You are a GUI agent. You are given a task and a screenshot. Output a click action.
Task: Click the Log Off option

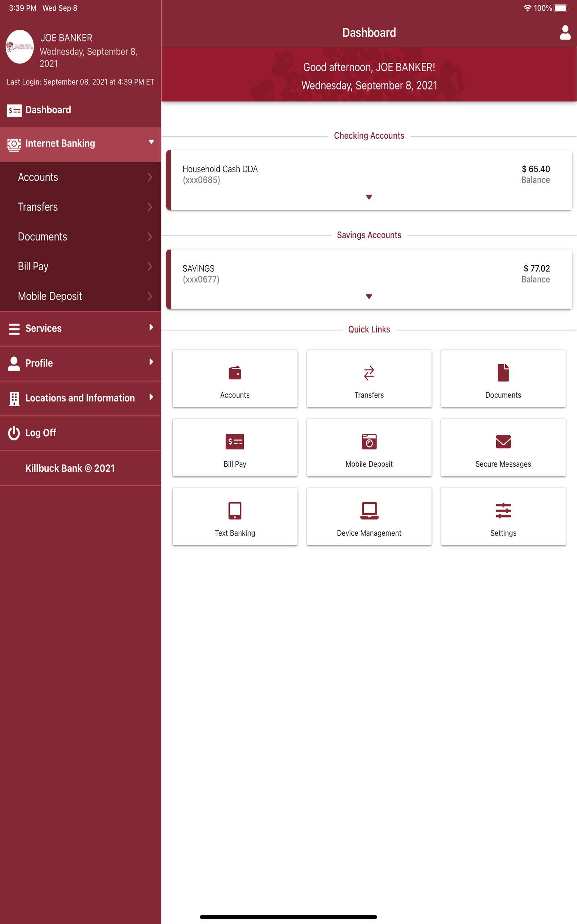(x=40, y=433)
